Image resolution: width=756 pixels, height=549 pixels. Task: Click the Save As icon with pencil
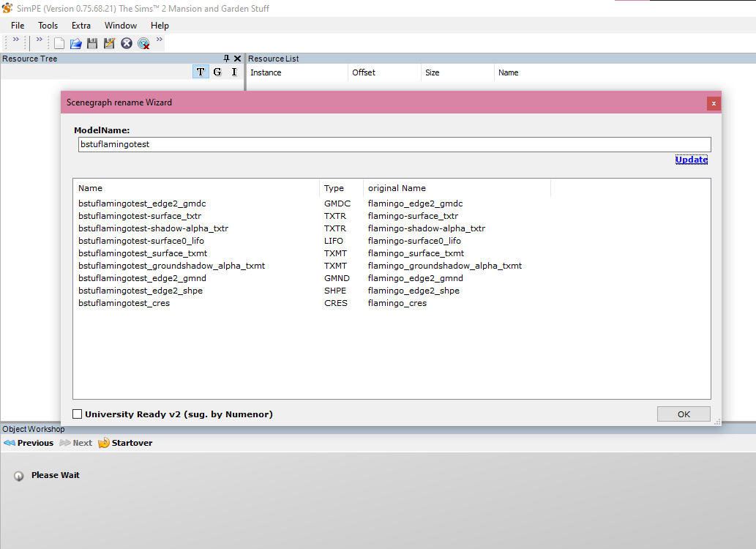[109, 43]
